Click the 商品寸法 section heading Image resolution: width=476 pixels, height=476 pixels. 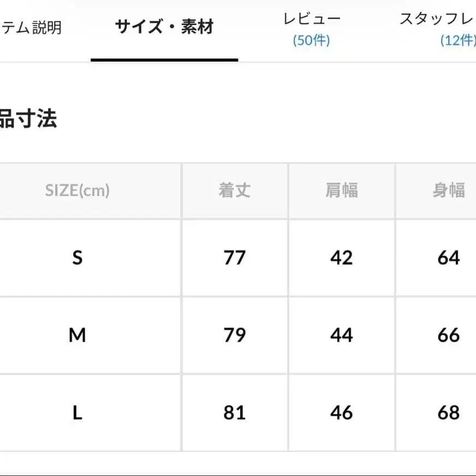click(28, 118)
